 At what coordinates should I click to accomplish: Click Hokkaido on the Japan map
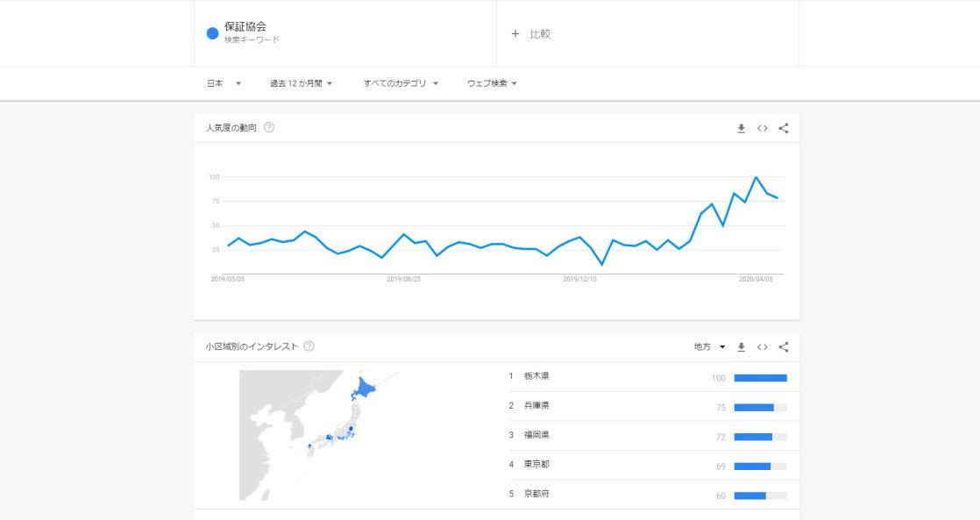pyautogui.click(x=369, y=388)
